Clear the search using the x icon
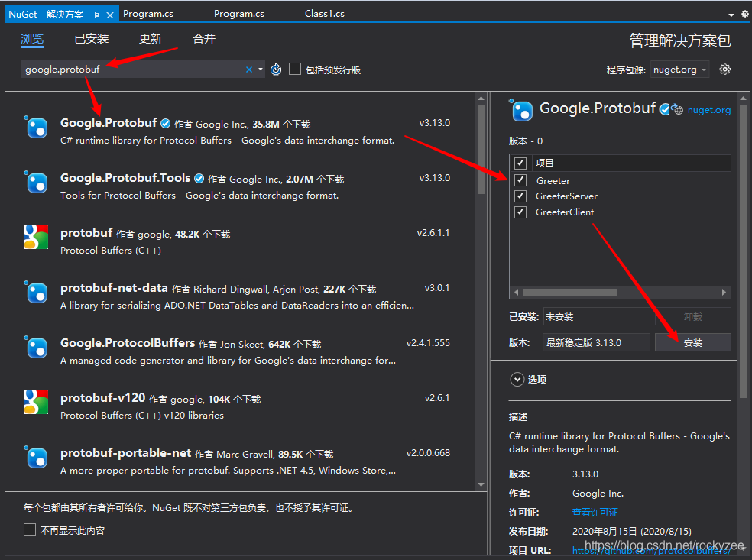Screen dimensions: 752x560 coord(248,69)
